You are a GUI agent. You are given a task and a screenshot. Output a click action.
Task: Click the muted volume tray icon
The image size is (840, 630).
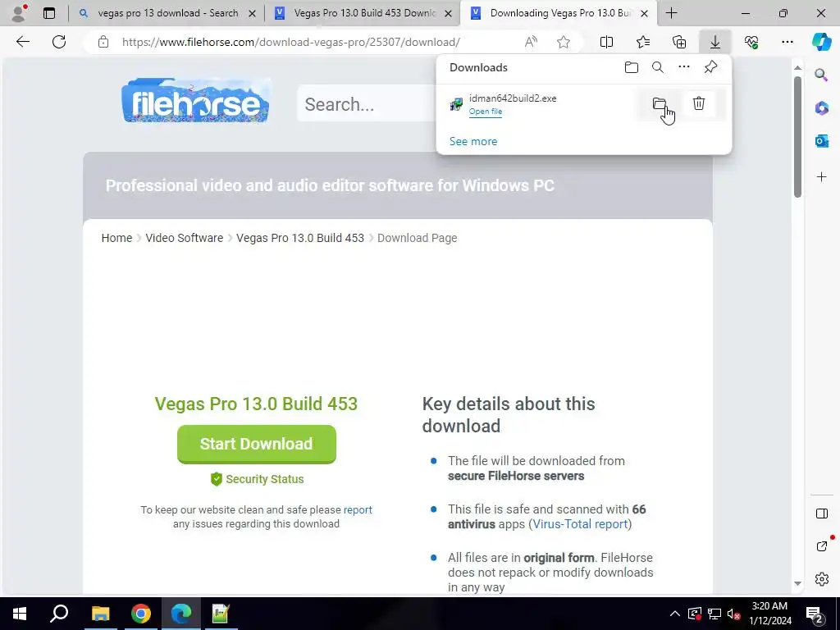[x=733, y=614]
